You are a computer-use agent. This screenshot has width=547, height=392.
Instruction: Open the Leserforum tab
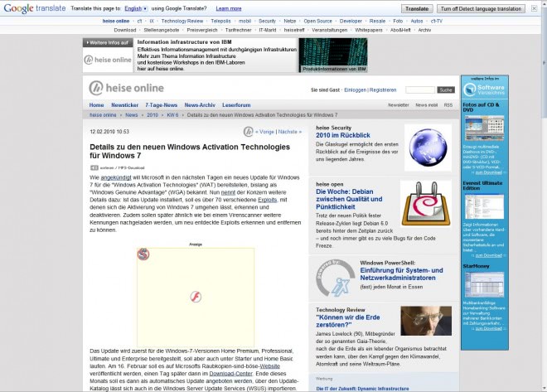(x=236, y=105)
